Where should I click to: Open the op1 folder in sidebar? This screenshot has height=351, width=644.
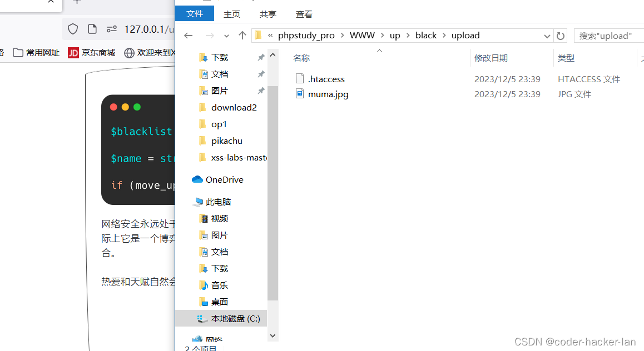click(x=219, y=124)
